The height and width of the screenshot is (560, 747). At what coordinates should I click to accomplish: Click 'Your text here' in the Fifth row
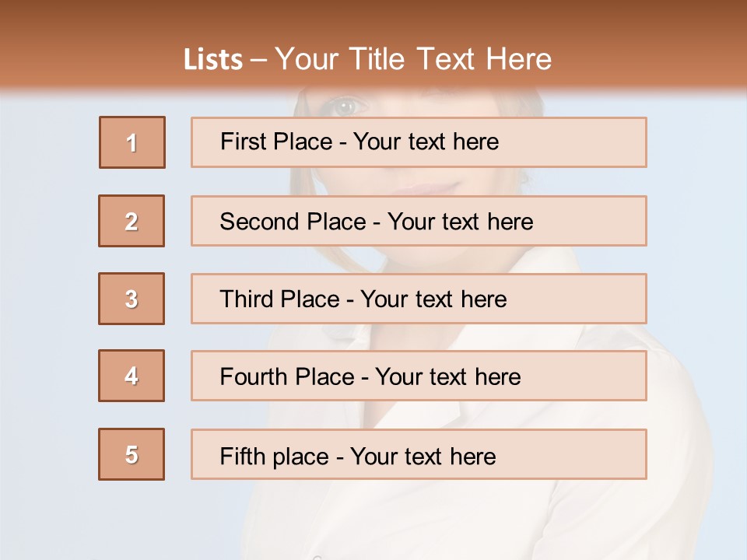click(x=423, y=456)
